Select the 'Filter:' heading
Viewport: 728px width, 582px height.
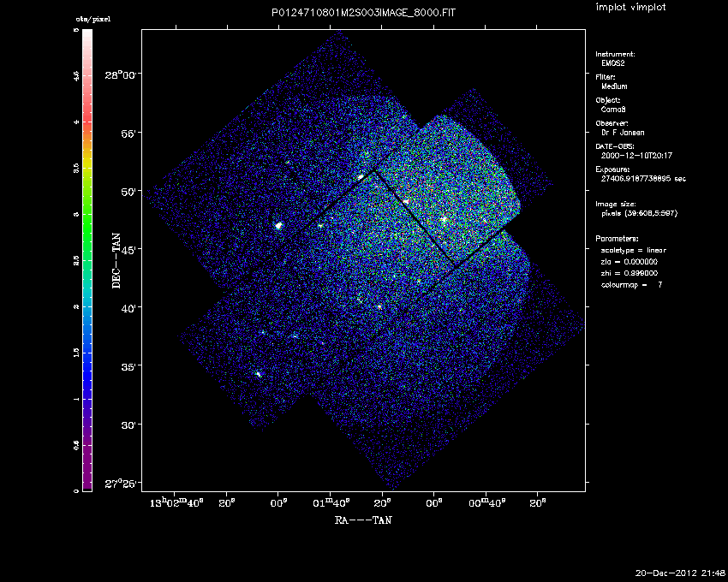pyautogui.click(x=606, y=77)
